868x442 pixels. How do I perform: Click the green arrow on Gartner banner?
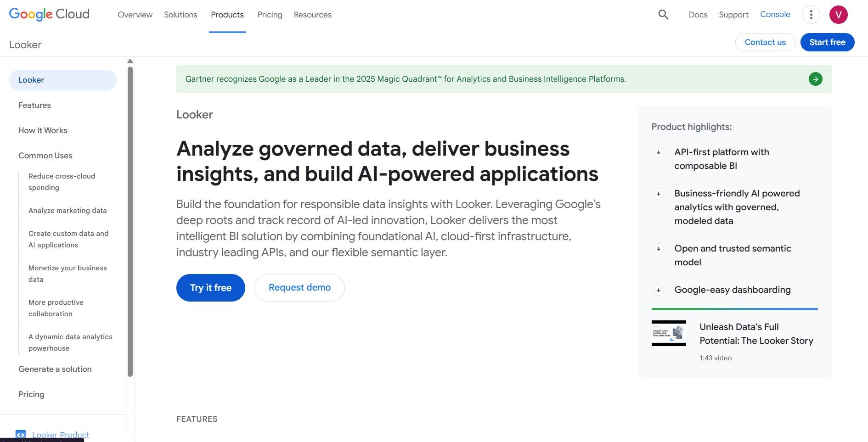(815, 79)
